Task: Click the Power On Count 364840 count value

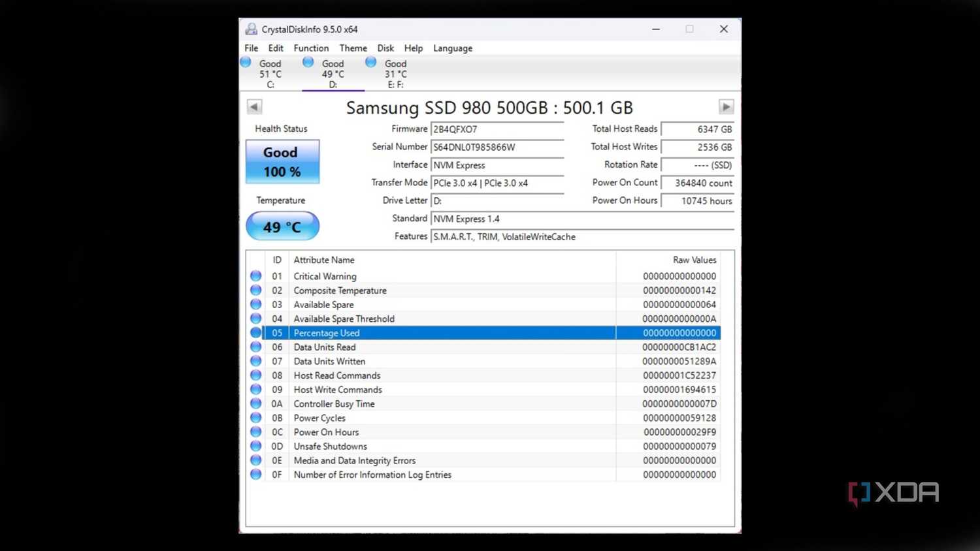Action: tap(697, 183)
